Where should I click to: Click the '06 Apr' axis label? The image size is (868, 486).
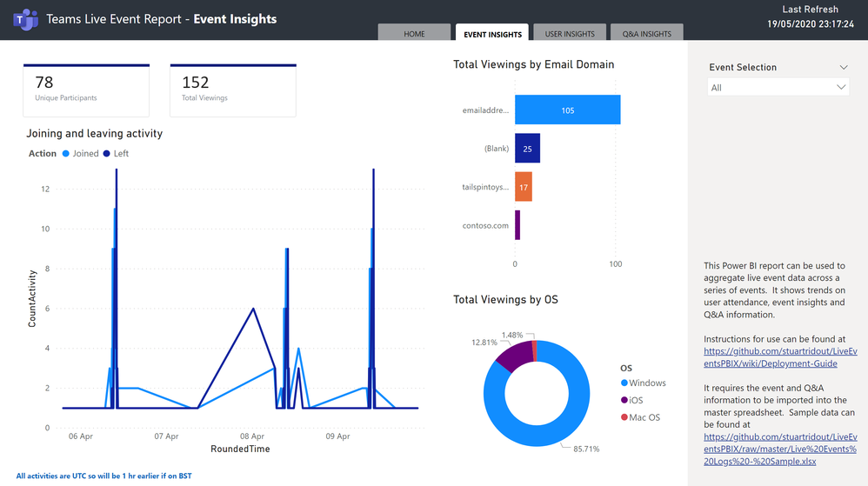click(81, 436)
